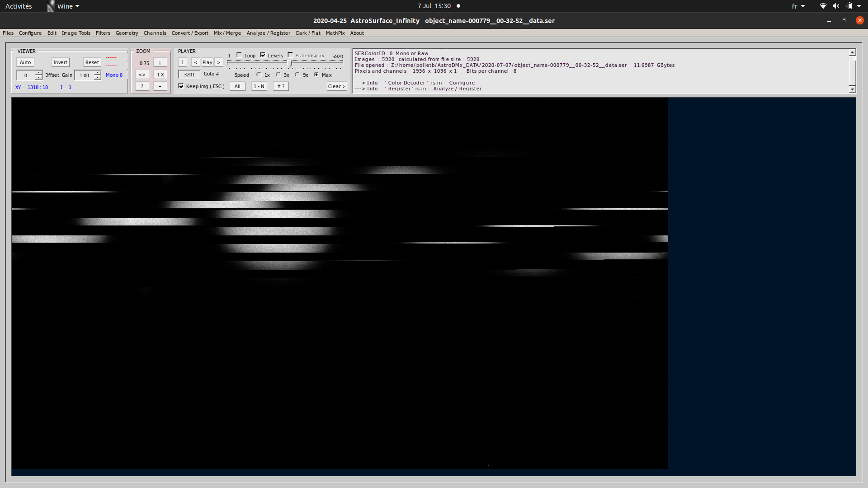Reset zoom with the 1X button
The image size is (868, 488).
click(160, 75)
